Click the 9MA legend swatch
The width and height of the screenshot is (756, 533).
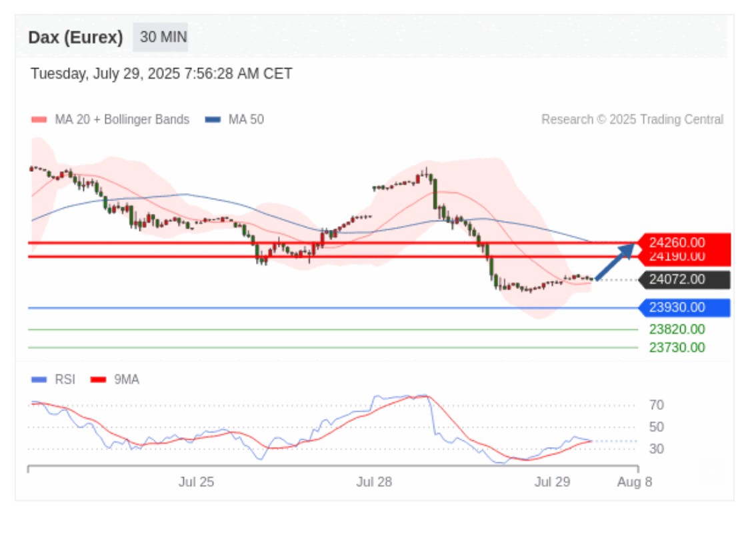[99, 380]
